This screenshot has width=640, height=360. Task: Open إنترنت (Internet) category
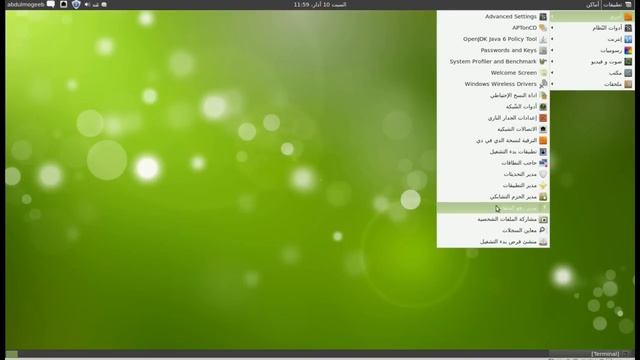click(592, 39)
